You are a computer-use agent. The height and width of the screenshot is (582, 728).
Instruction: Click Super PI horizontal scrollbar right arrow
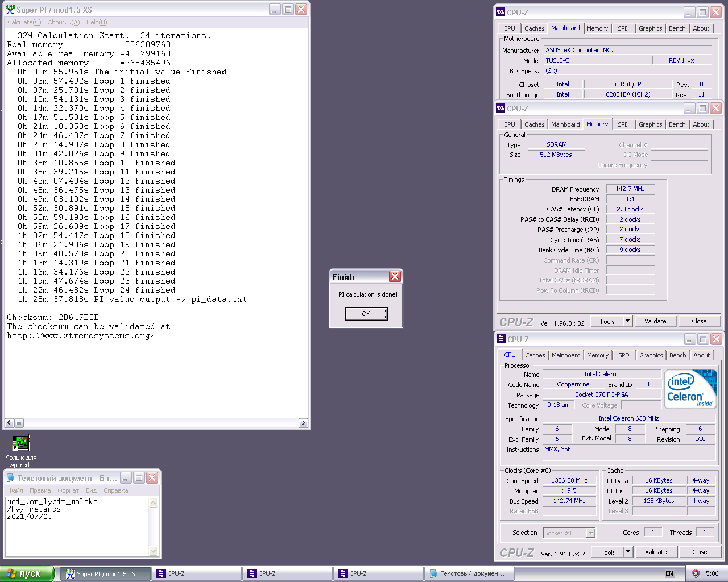pyautogui.click(x=303, y=423)
